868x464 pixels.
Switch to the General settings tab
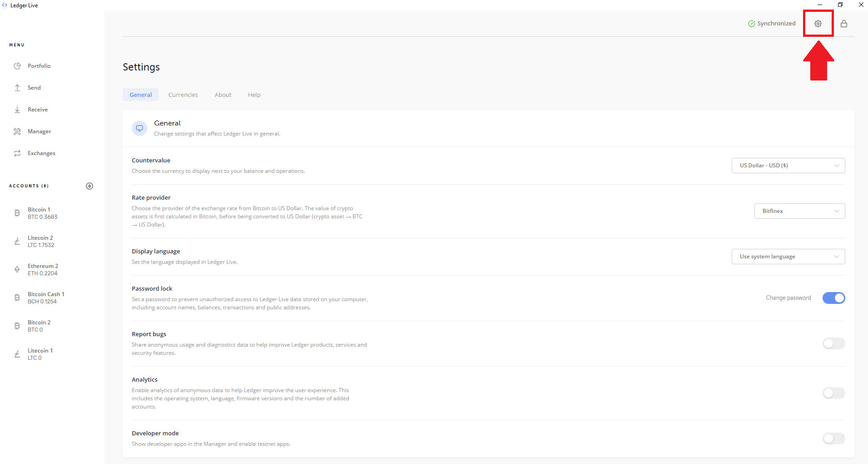(x=141, y=95)
